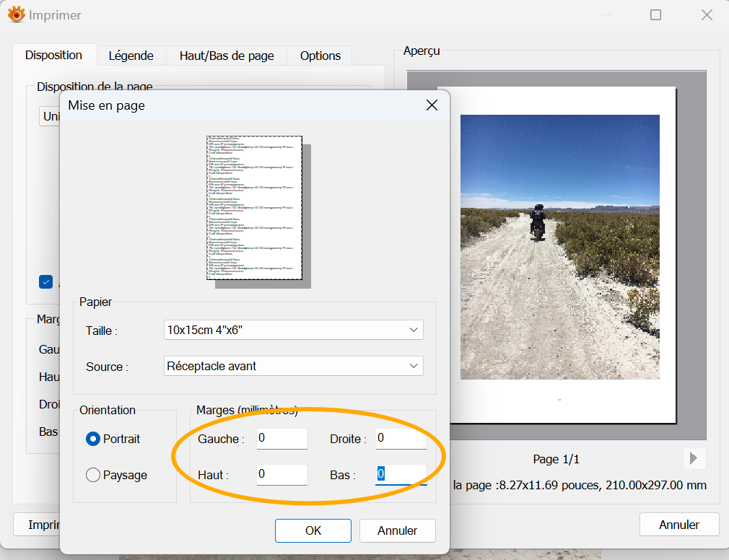This screenshot has height=560, width=729.
Task: Click Annuler button of the Imprimer window
Action: (x=678, y=525)
